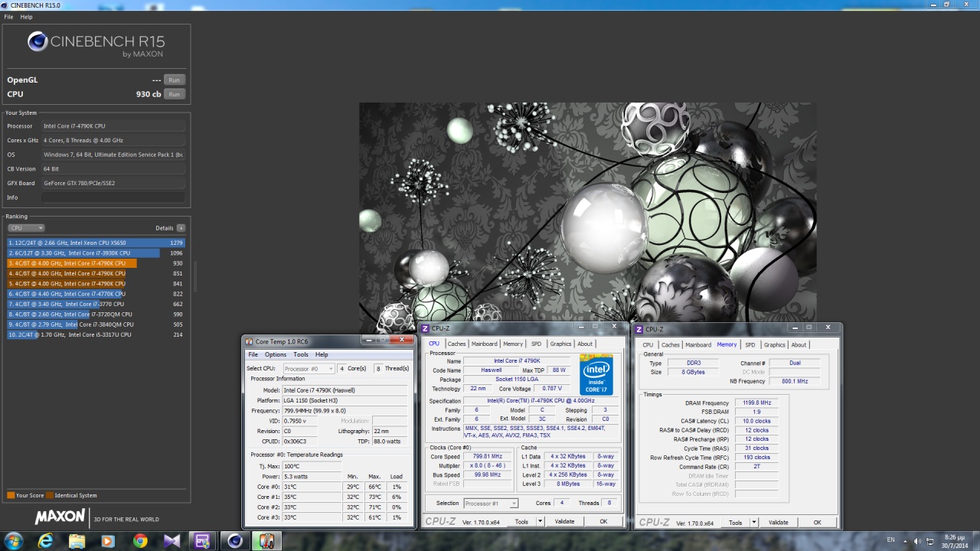Screen dimensions: 980x551
Task: Open the Select CPU dropdown in Core Temp
Action: tap(309, 369)
